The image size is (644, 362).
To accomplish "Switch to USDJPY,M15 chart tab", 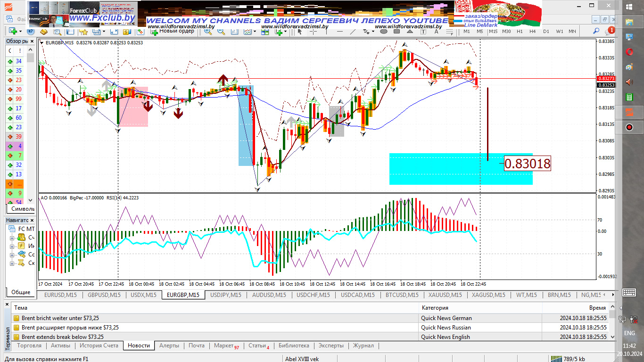I will (225, 295).
